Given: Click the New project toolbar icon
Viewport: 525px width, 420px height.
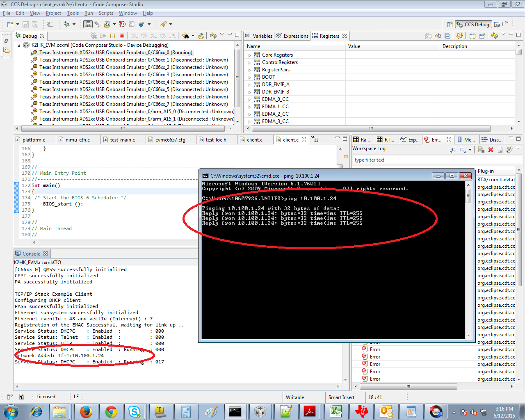Looking at the screenshot, I should [10, 24].
